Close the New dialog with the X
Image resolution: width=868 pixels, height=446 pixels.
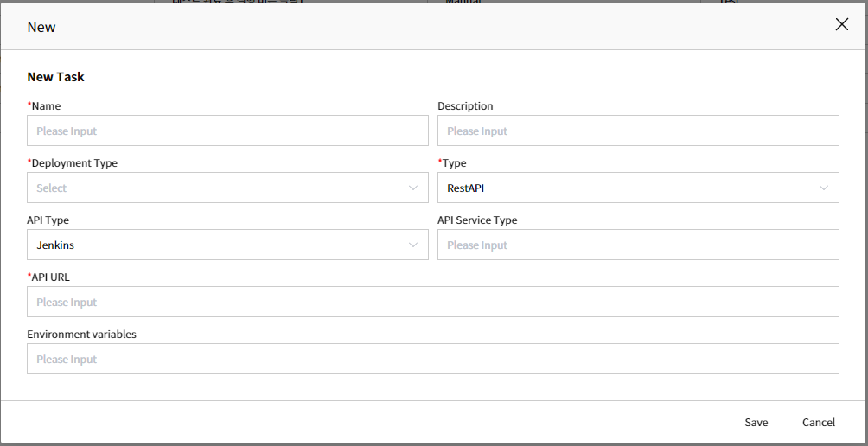[841, 25]
